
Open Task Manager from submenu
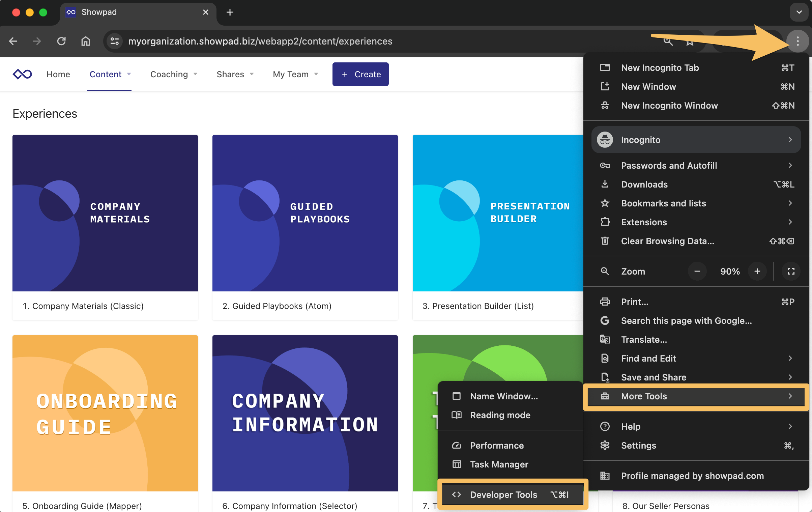[511, 464]
